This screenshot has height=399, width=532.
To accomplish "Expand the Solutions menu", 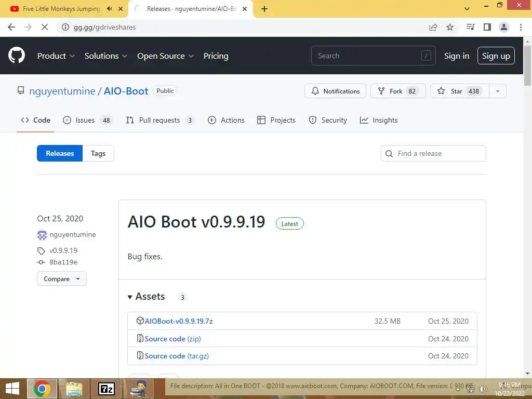I will point(106,56).
